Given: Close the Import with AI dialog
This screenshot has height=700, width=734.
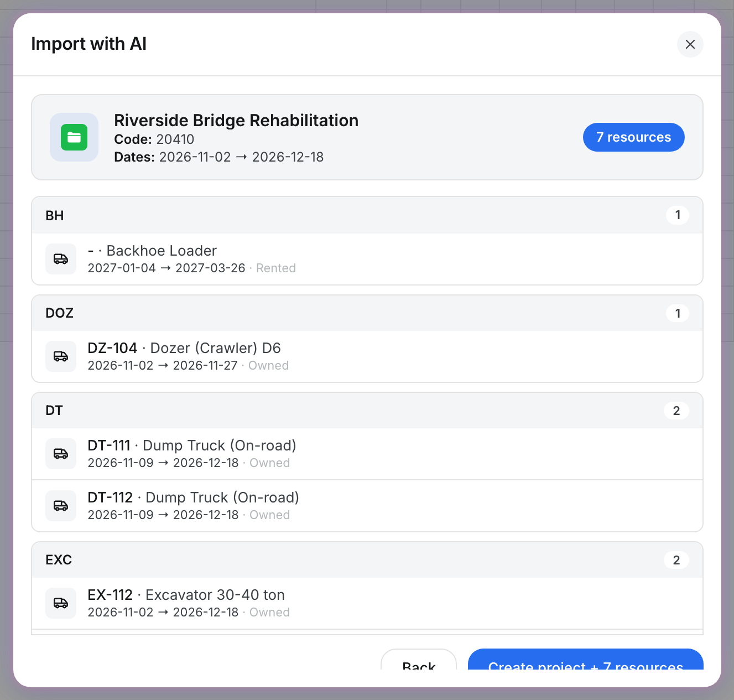Looking at the screenshot, I should point(690,44).
